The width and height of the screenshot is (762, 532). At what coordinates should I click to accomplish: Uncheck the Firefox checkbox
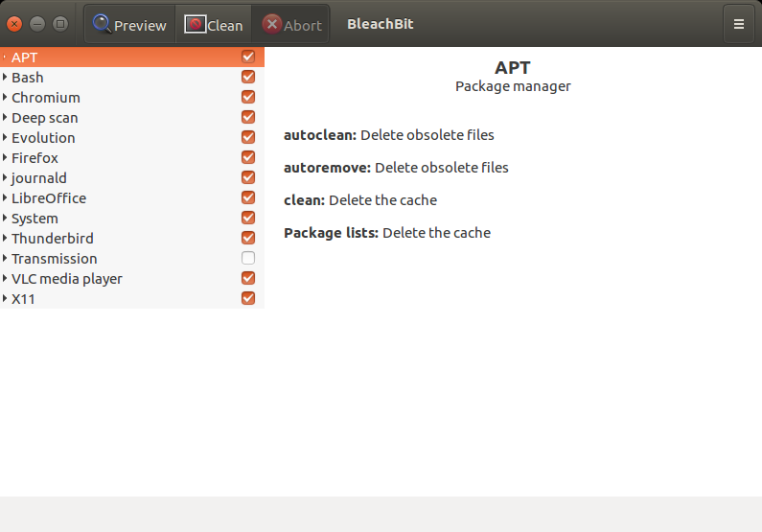[248, 157]
